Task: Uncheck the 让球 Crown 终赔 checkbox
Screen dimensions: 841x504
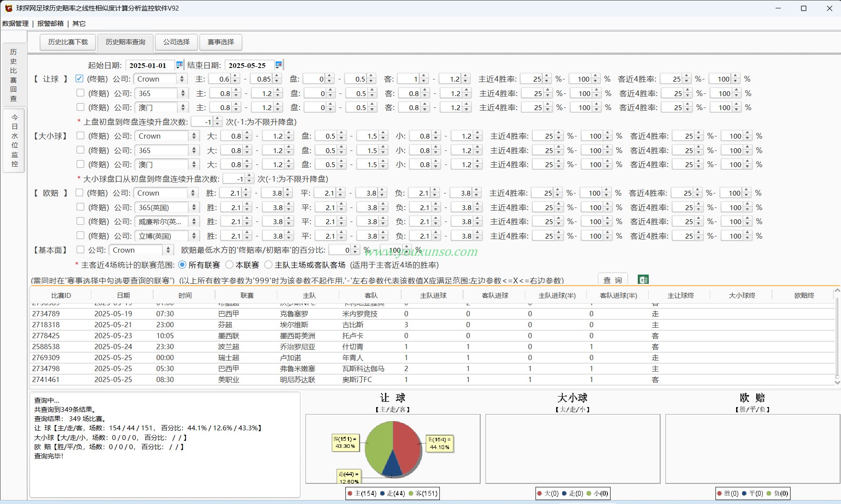Action: [x=79, y=79]
